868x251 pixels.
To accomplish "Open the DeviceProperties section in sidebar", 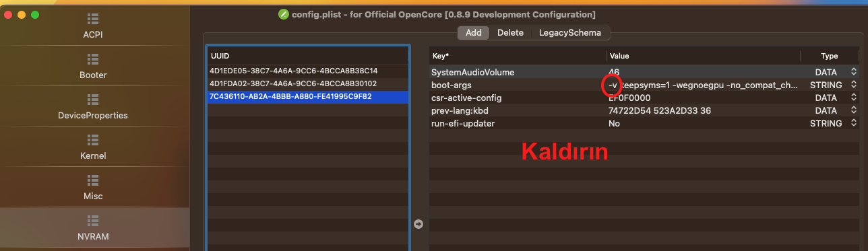I will 93,107.
